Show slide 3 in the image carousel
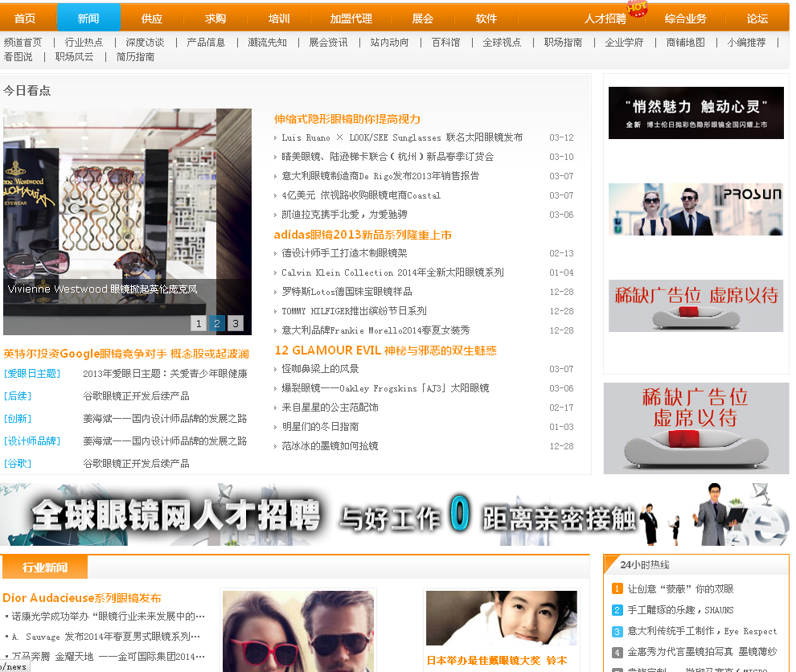Viewport: 796px width, 672px height. click(x=236, y=323)
